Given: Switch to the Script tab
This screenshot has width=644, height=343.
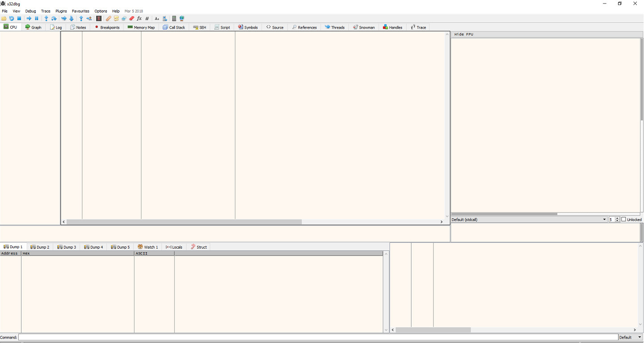Looking at the screenshot, I should tap(222, 27).
